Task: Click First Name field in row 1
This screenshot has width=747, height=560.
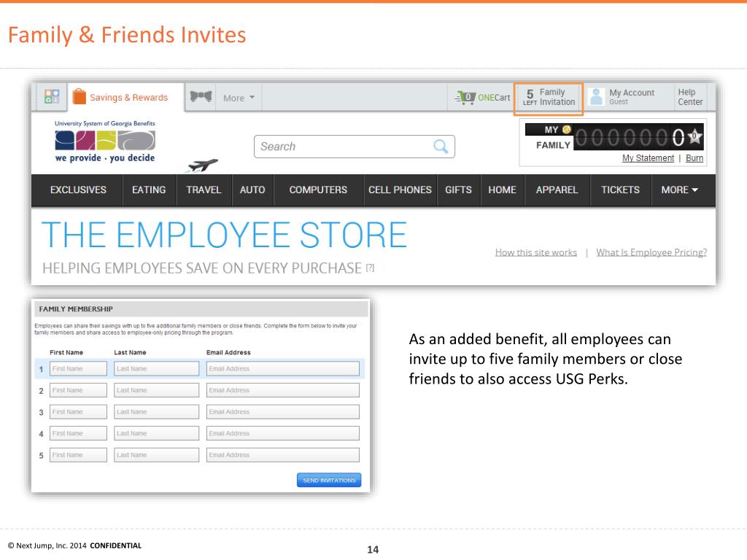Action: [x=78, y=368]
